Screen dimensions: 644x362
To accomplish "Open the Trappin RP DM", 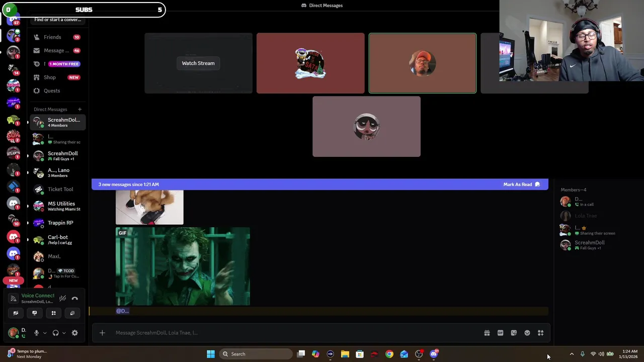I will coord(57,223).
